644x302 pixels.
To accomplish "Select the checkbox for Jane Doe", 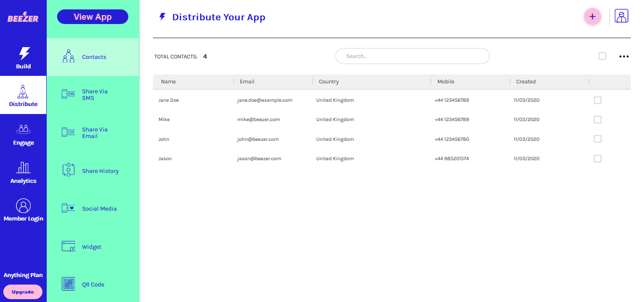I will point(597,100).
